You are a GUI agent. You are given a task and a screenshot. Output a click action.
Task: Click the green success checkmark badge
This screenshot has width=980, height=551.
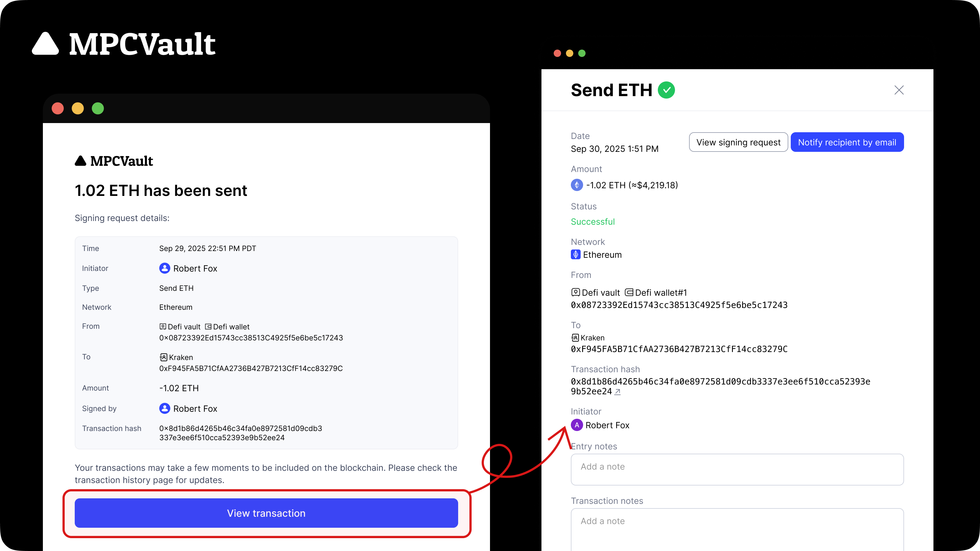click(666, 90)
